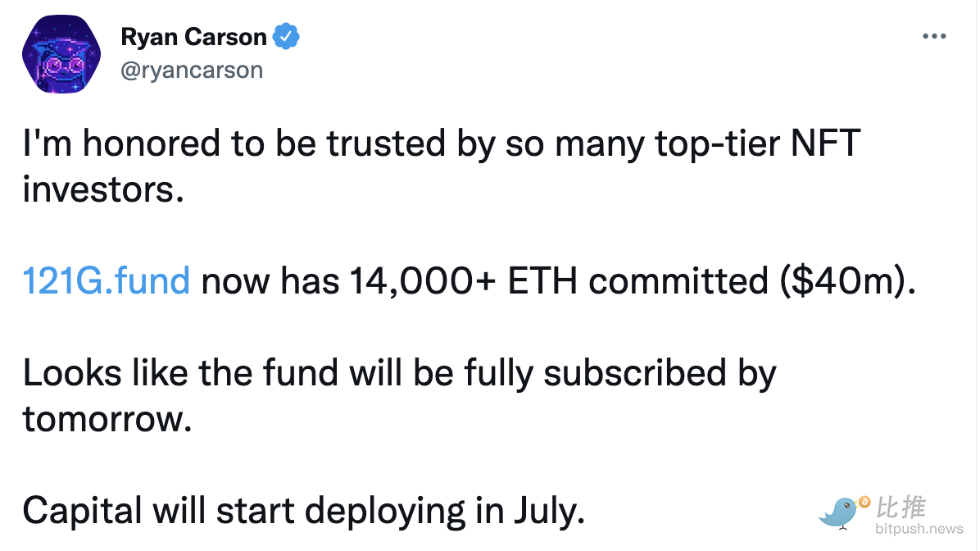980x551 pixels.
Task: Click the bitpush.news watermark text
Action: pyautogui.click(x=919, y=529)
